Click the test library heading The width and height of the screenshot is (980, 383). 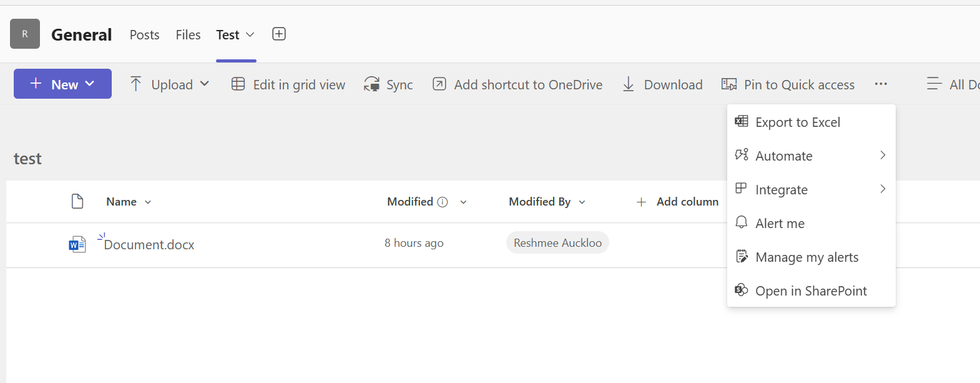pyautogui.click(x=27, y=159)
